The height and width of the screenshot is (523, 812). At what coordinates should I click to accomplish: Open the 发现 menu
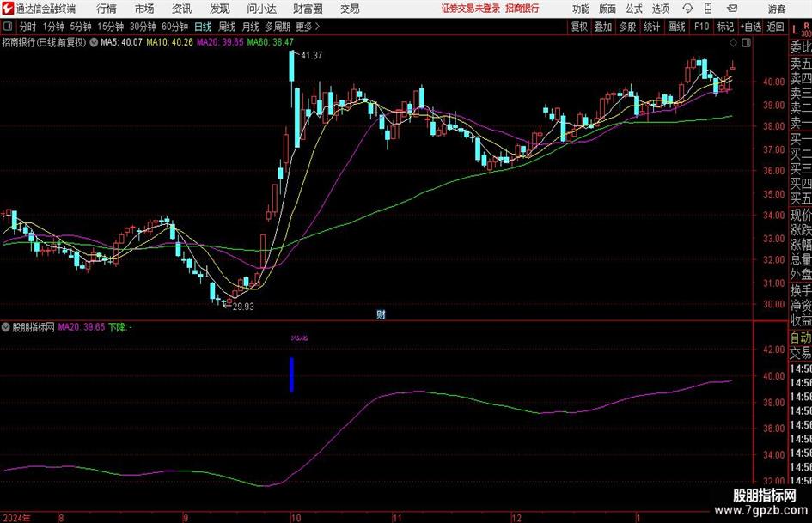click(x=220, y=9)
